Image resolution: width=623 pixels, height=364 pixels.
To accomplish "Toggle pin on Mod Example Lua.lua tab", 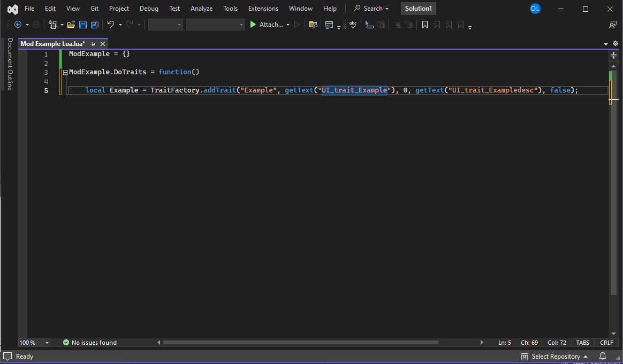I will click(93, 44).
